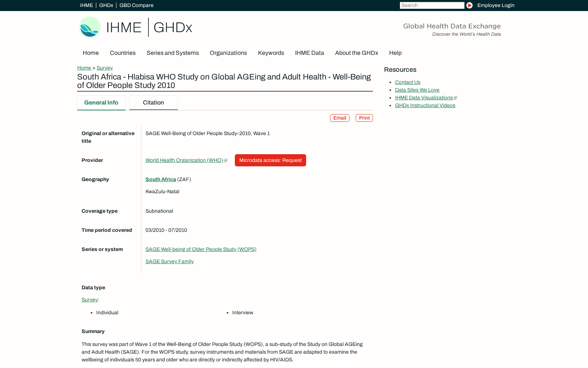Open the Data Sites We Love link
This screenshot has height=368, width=588.
click(x=417, y=90)
